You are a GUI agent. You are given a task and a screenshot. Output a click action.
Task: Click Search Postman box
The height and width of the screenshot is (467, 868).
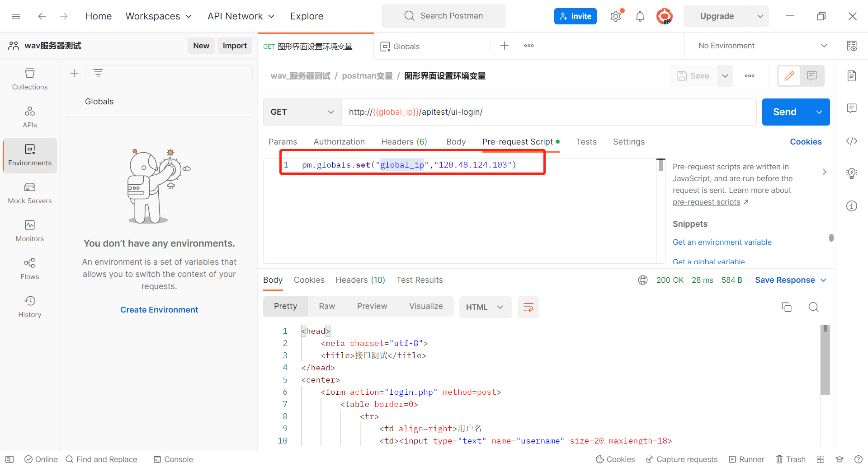click(443, 16)
